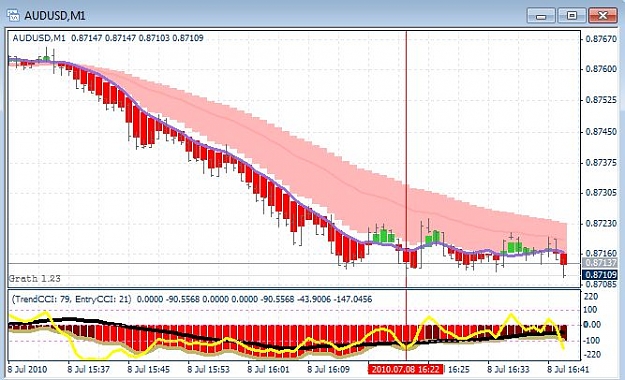Click the indicator scale value -220
The image size is (625, 380).
[x=591, y=354]
